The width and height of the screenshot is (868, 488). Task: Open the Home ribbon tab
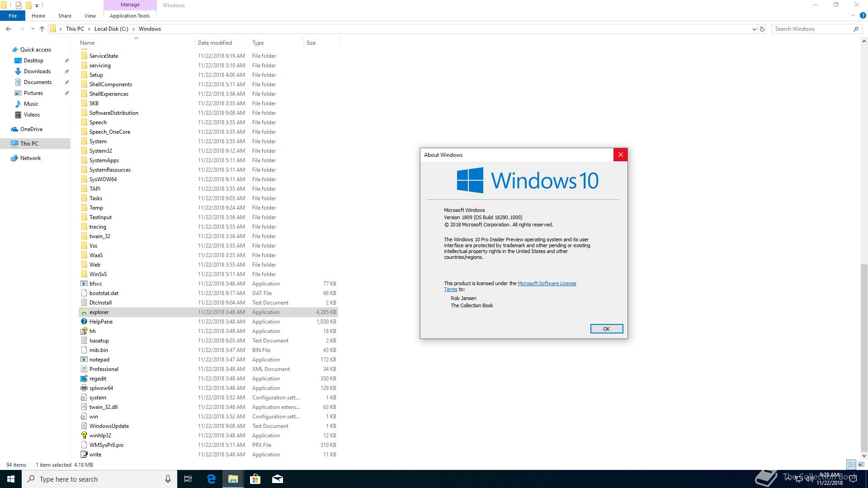tap(38, 16)
